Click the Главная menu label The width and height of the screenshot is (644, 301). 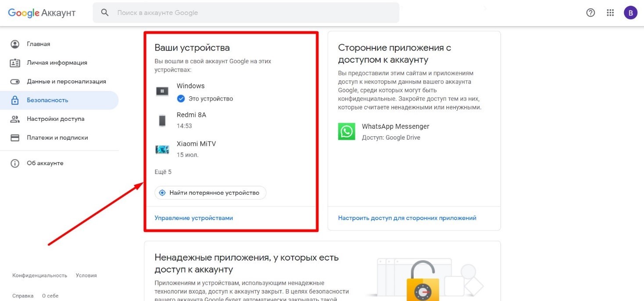click(x=39, y=44)
